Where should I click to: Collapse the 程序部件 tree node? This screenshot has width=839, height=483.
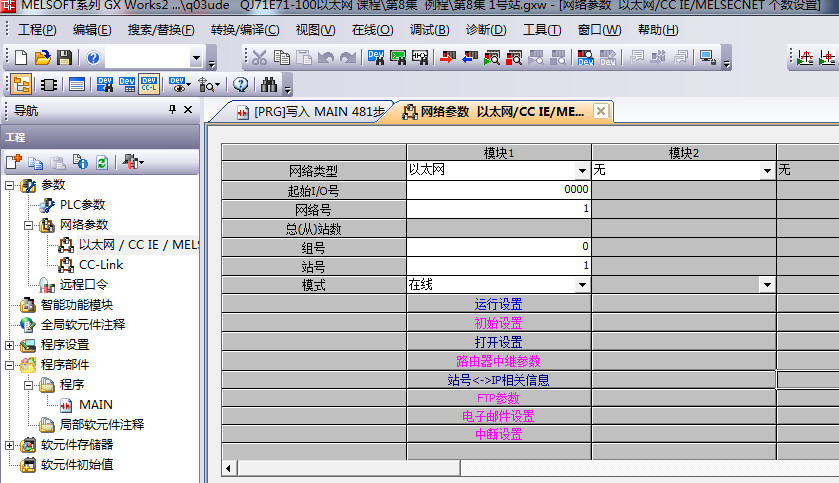click(x=10, y=365)
